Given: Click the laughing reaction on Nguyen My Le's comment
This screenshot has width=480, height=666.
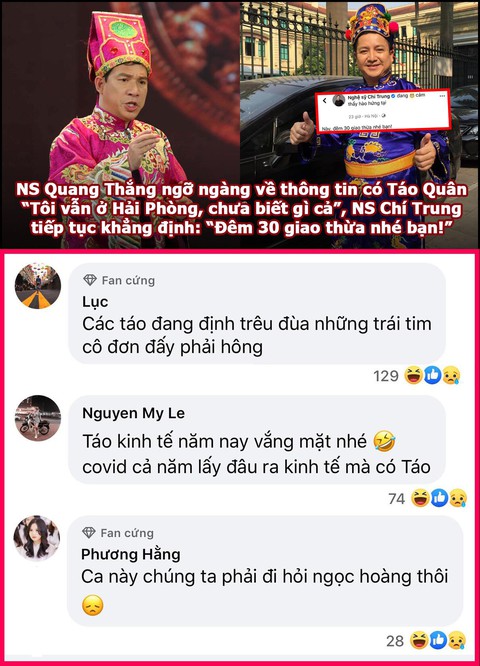Looking at the screenshot, I should [x=420, y=498].
